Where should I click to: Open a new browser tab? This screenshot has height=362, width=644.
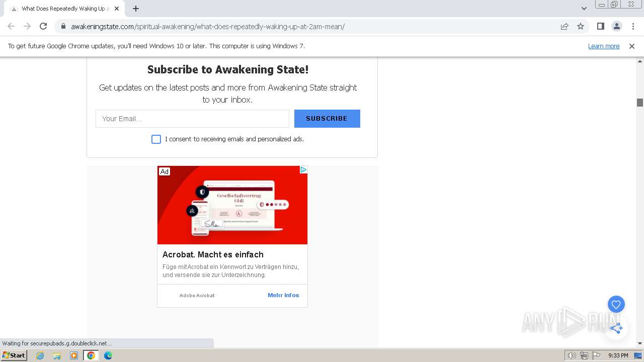[136, 9]
